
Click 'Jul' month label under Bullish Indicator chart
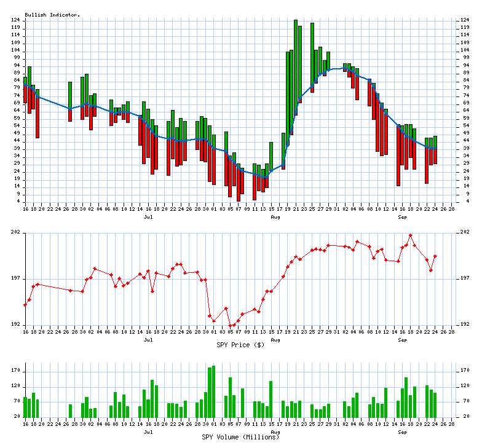click(x=148, y=218)
